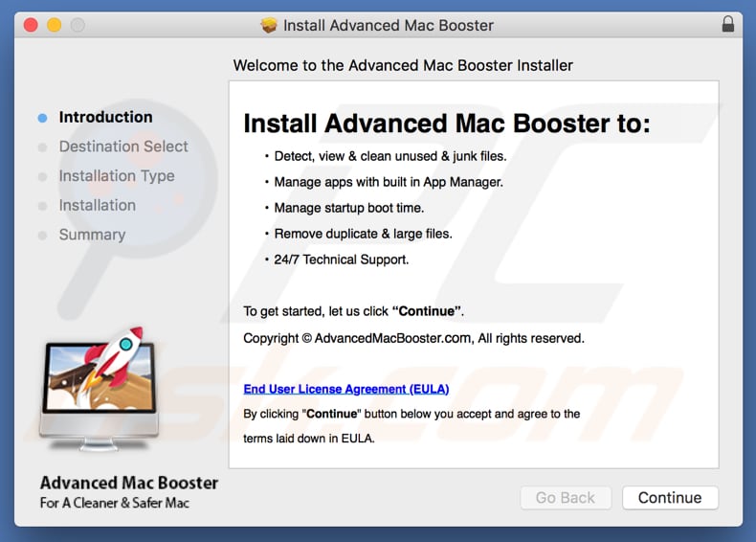Viewport: 756px width, 542px height.
Task: Select the Summary step in sidebar
Action: (x=92, y=235)
